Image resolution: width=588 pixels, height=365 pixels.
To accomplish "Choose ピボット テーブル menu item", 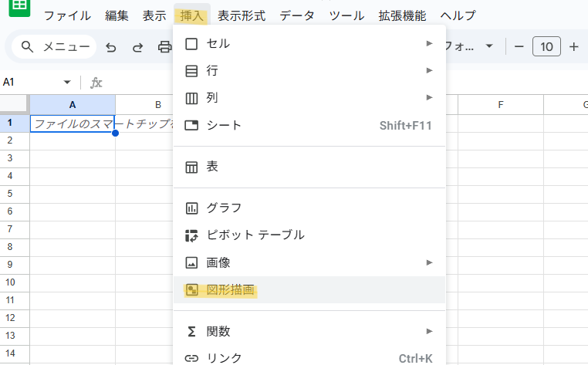I will click(309, 235).
